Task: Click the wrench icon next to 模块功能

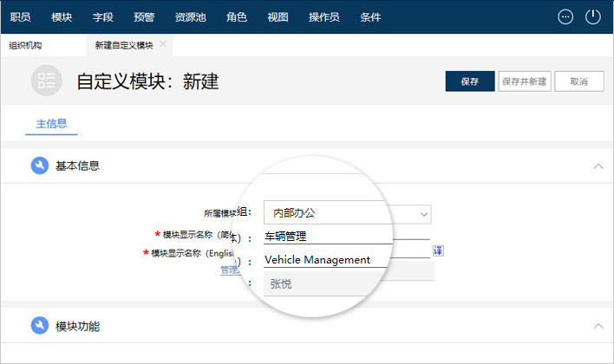Action: [39, 326]
